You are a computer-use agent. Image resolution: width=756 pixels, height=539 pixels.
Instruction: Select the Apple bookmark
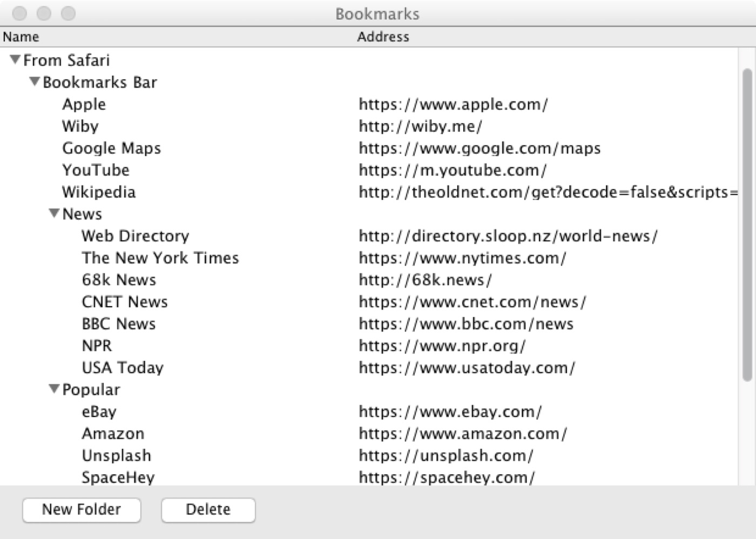[x=84, y=104]
